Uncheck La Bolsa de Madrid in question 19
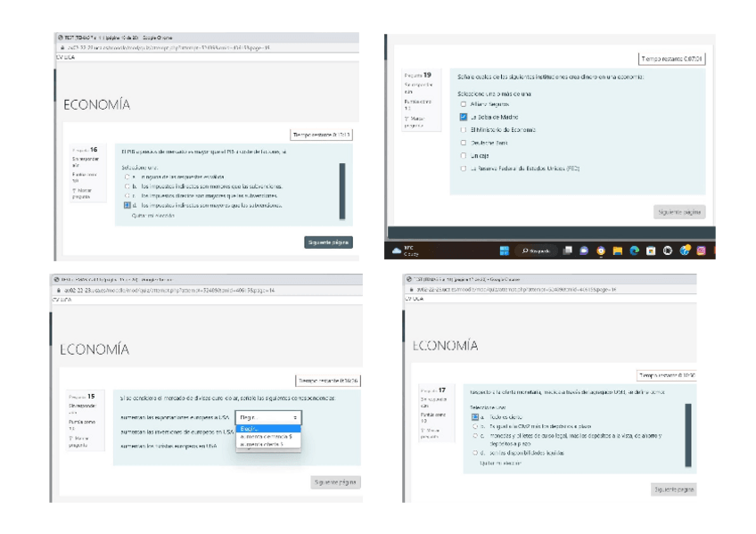The height and width of the screenshot is (534, 756). click(x=464, y=117)
